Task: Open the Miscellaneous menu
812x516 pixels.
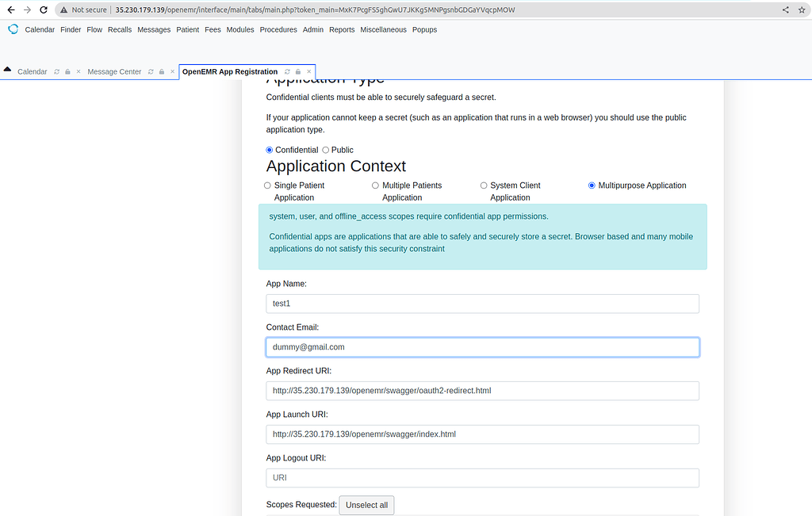Action: click(383, 29)
